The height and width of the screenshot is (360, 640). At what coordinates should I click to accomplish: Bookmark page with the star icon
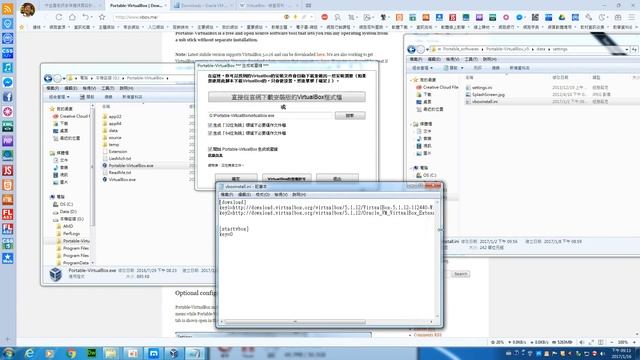[102, 17]
